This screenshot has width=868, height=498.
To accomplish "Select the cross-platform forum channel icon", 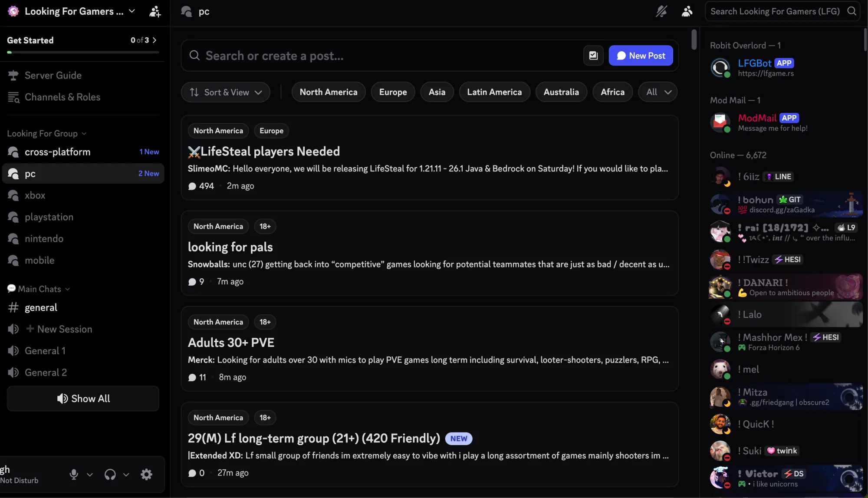I will (x=13, y=152).
